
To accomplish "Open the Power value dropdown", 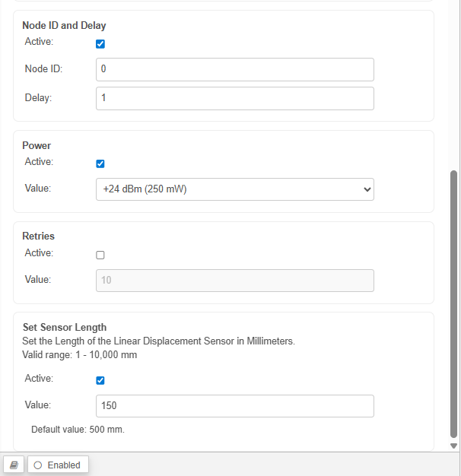I will click(x=234, y=189).
